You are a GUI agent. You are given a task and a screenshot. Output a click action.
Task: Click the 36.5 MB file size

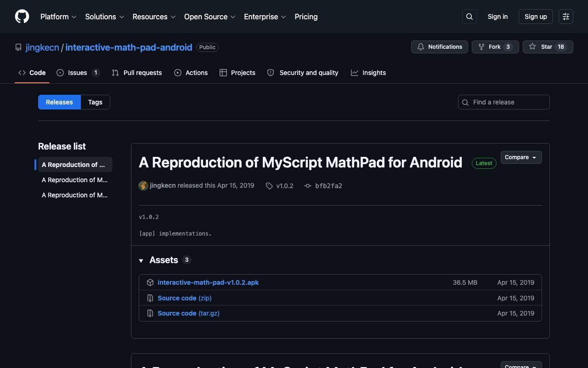click(x=465, y=282)
